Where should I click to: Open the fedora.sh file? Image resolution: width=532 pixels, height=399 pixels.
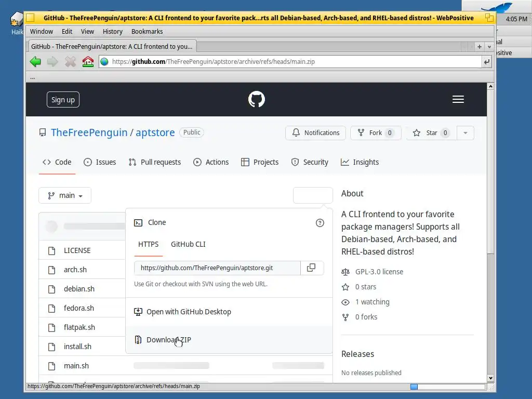[x=79, y=308]
